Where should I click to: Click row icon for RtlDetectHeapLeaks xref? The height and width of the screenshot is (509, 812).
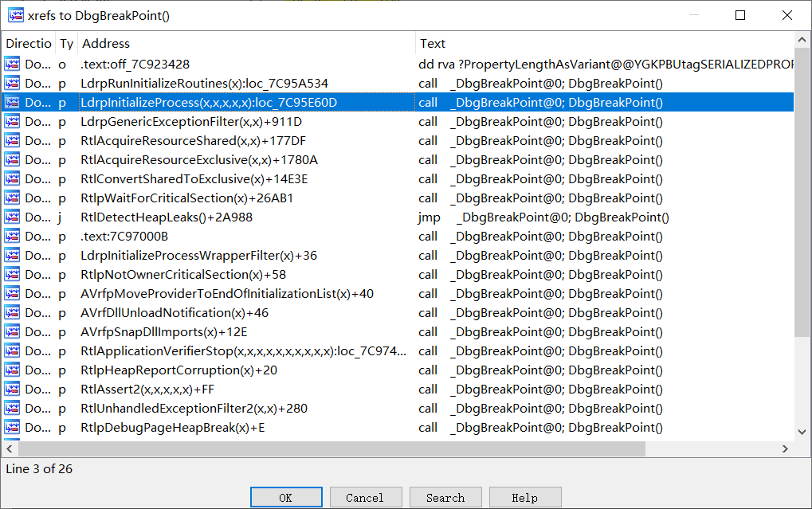point(12,217)
